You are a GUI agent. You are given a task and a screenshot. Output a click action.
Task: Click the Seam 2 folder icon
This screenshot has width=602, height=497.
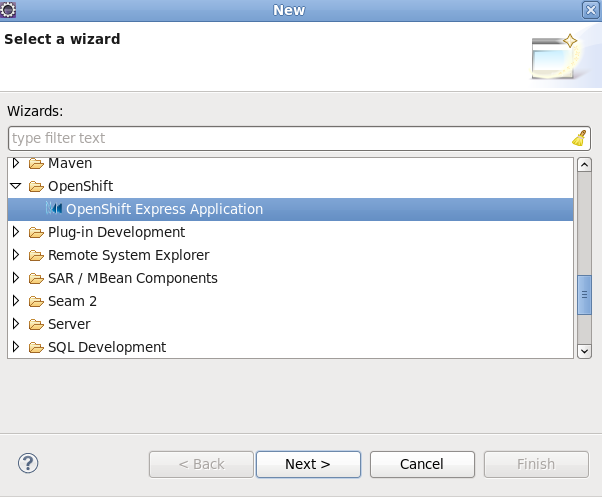(36, 302)
